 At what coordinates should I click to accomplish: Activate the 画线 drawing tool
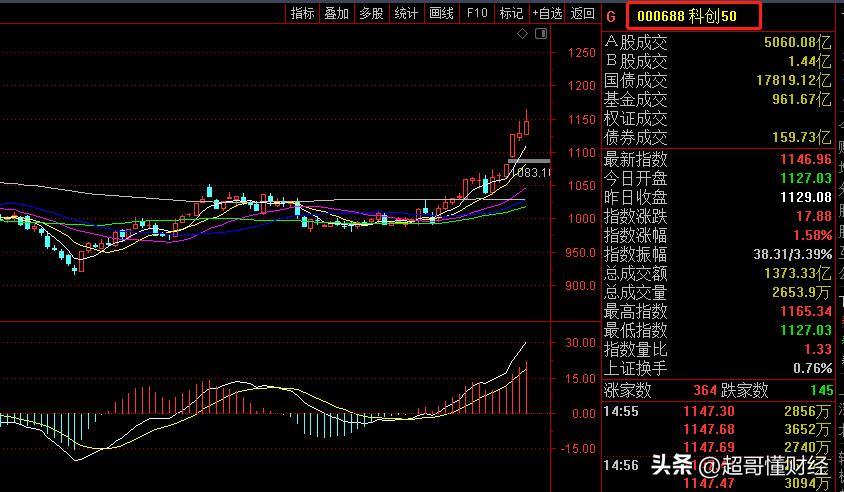(441, 13)
